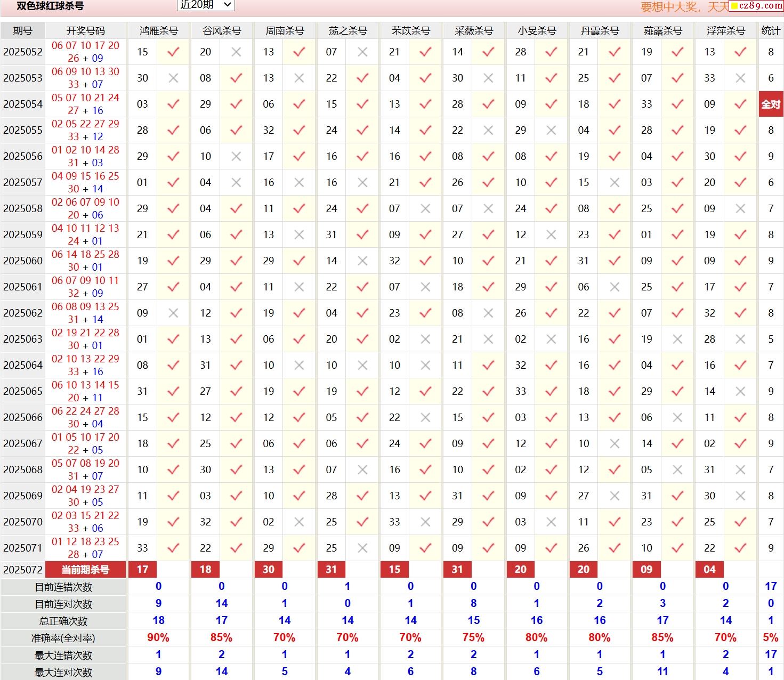Click the 浮萍杀号 column header
This screenshot has width=784, height=680.
pos(725,30)
